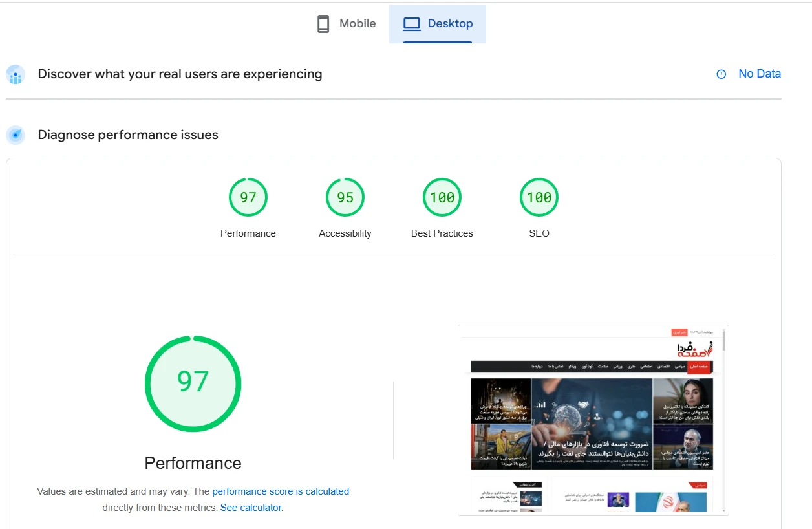The height and width of the screenshot is (529, 812).
Task: Click the No Data label
Action: click(x=760, y=74)
